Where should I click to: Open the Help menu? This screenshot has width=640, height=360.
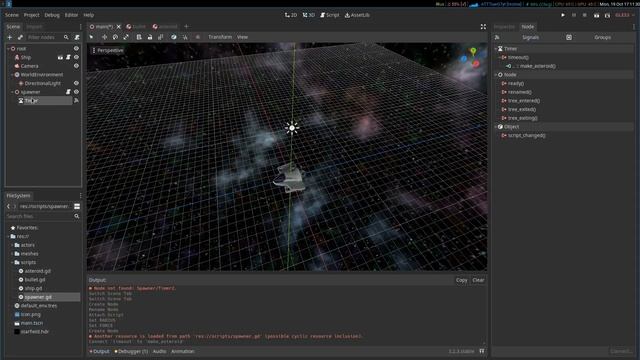(89, 15)
